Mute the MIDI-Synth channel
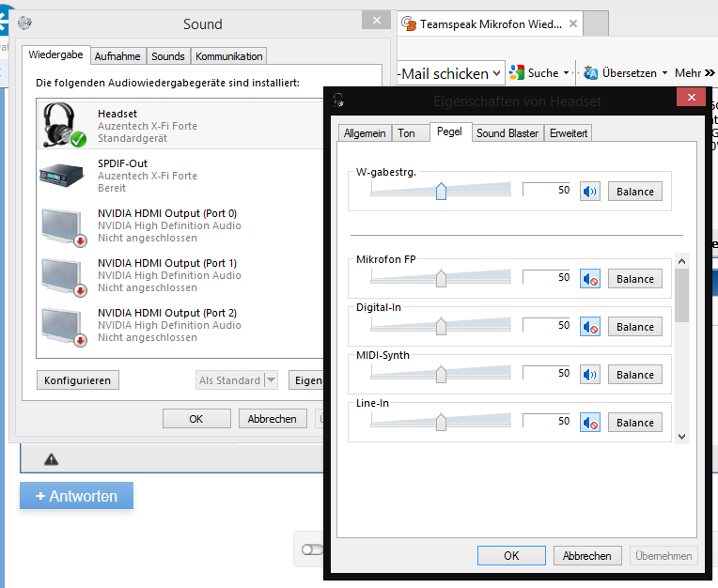Viewport: 718px width, 588px height. [590, 375]
